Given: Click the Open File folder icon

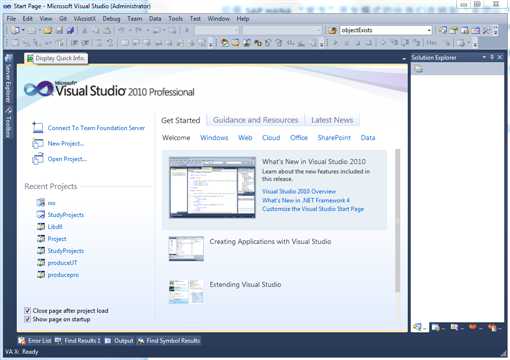Looking at the screenshot, I should pos(47,30).
